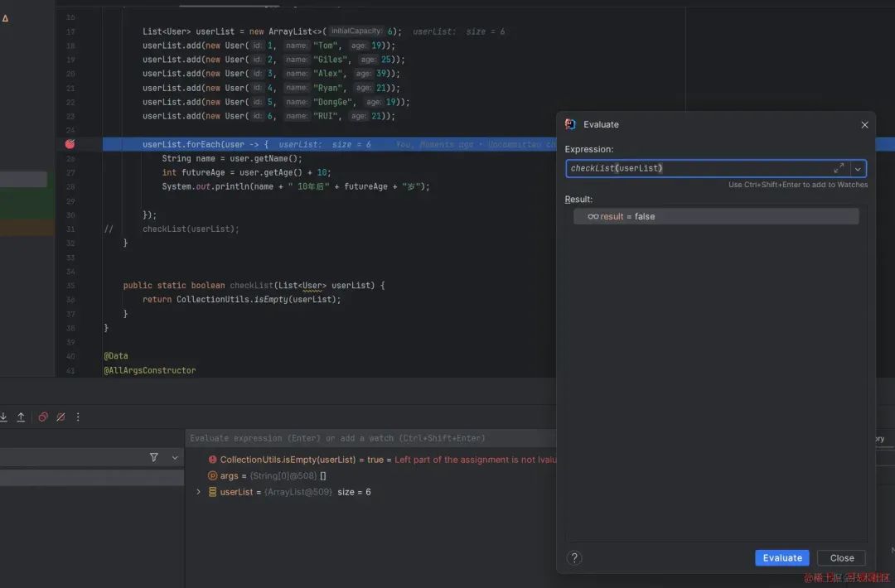The width and height of the screenshot is (895, 588).
Task: Toggle Mute Breakpoints slashed icon
Action: pos(60,417)
